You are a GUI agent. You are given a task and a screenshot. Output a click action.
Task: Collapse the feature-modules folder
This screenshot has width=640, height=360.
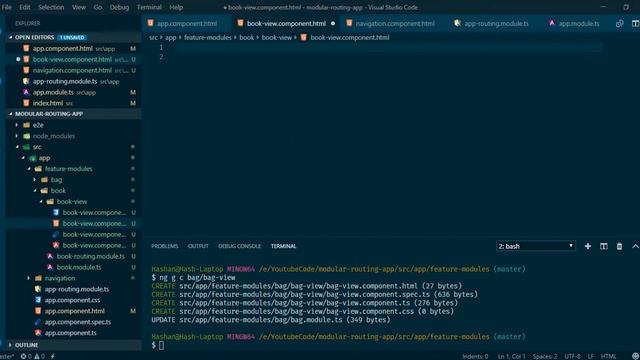click(x=68, y=169)
